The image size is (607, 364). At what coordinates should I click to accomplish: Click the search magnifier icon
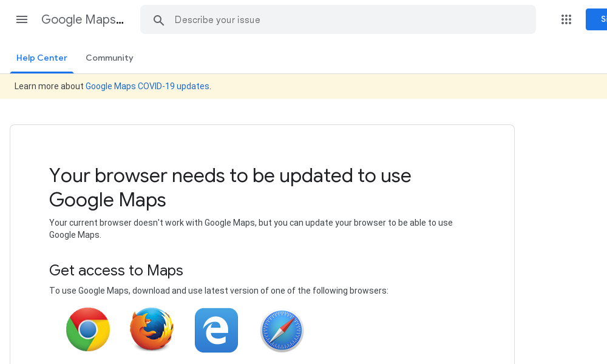coord(158,20)
